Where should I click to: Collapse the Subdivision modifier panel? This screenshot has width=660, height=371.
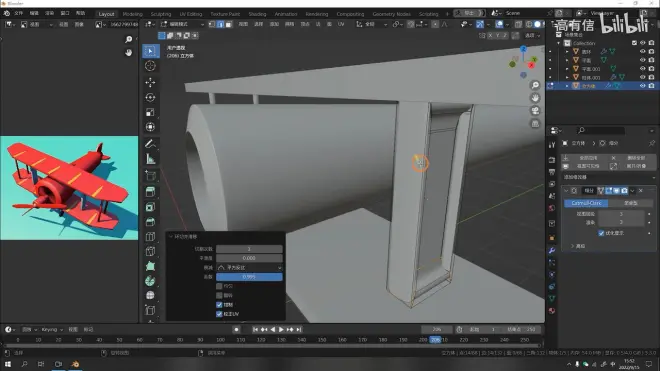(566, 191)
